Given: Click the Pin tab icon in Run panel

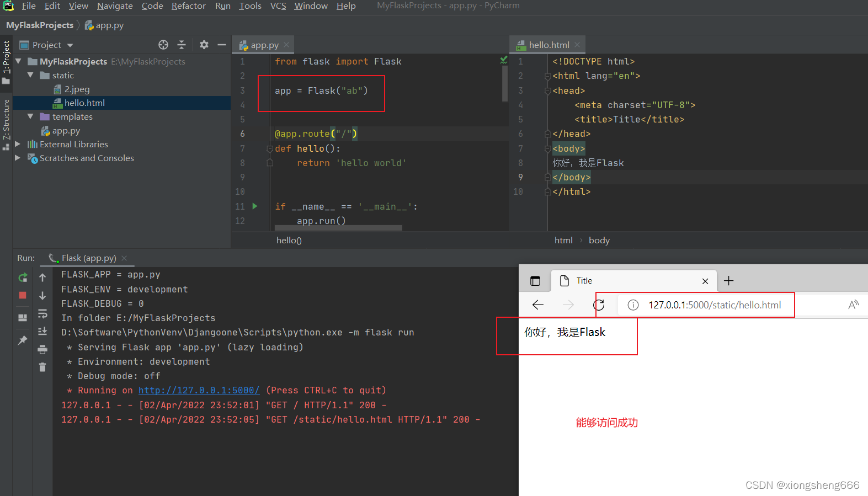Looking at the screenshot, I should [x=23, y=340].
